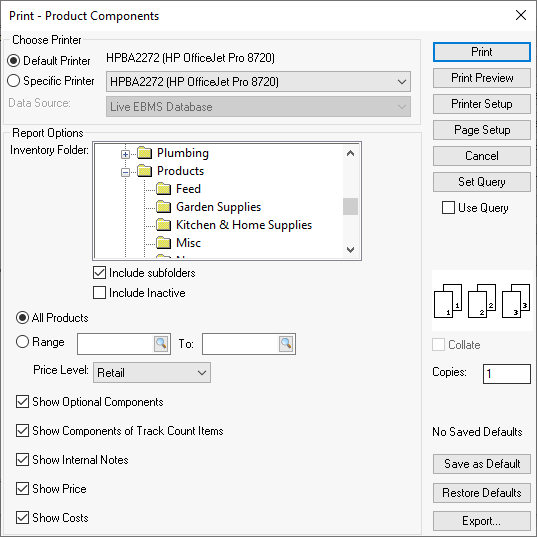Click the lookup magnifier in Range To field

[x=286, y=344]
